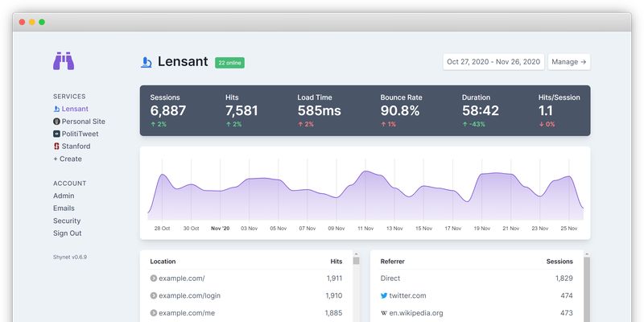Click the Hits/Session change indicator 0%
Image resolution: width=644 pixels, height=322 pixels.
547,124
